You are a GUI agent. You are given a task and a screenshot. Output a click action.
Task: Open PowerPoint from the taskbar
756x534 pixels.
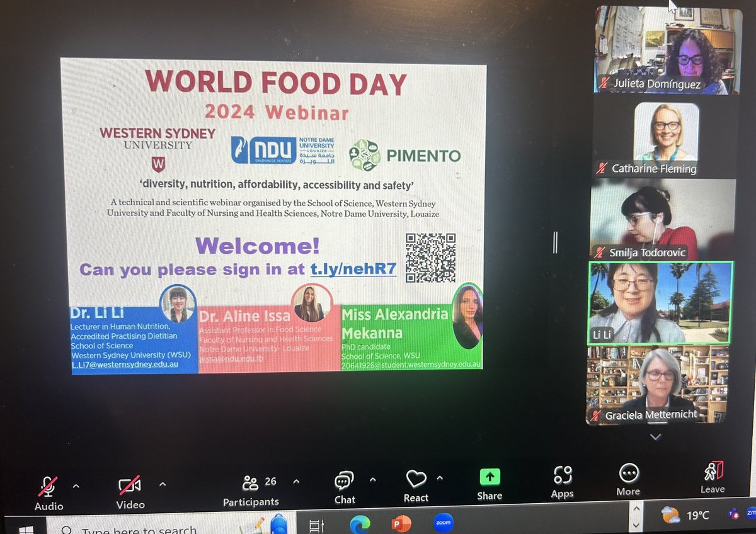pyautogui.click(x=401, y=523)
